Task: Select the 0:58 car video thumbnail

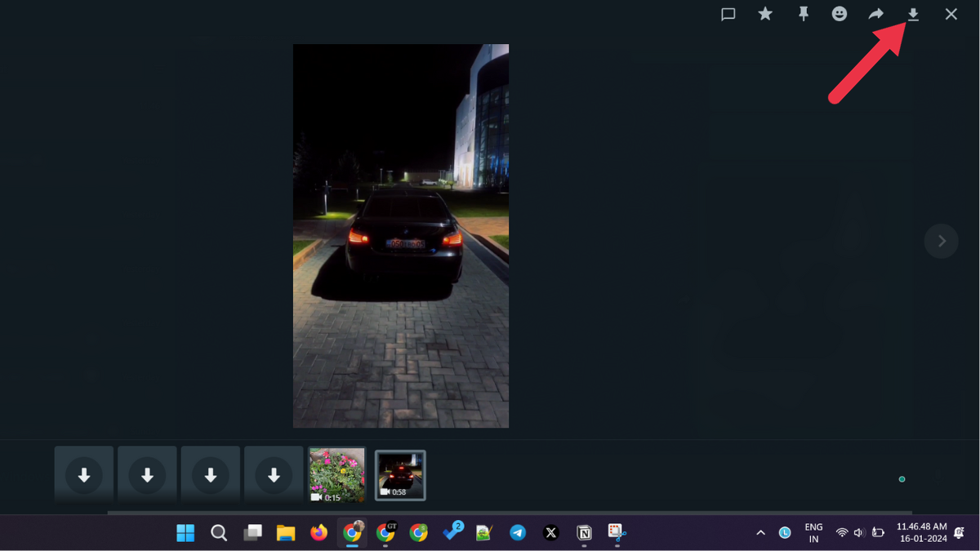Action: coord(400,474)
